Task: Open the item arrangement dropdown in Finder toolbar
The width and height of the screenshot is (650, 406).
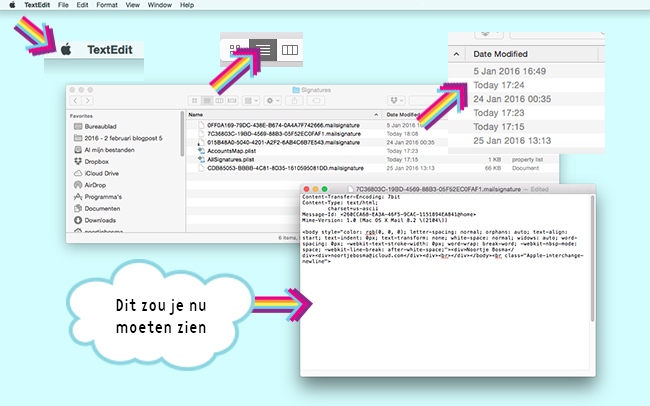Action: [x=251, y=100]
